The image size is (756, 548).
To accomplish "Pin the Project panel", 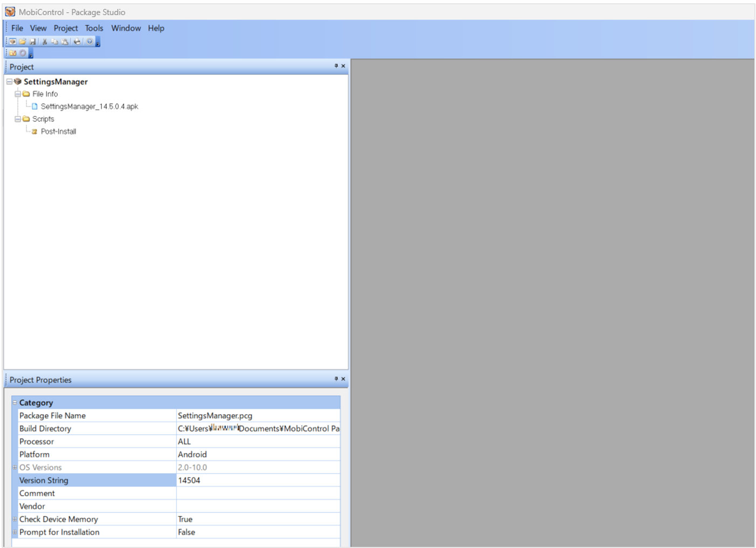I will 336,66.
